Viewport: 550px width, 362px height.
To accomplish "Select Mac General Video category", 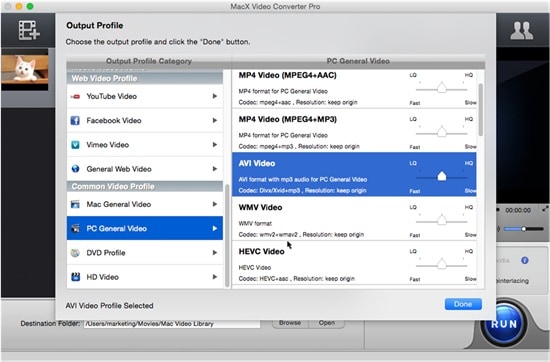I will [x=145, y=204].
